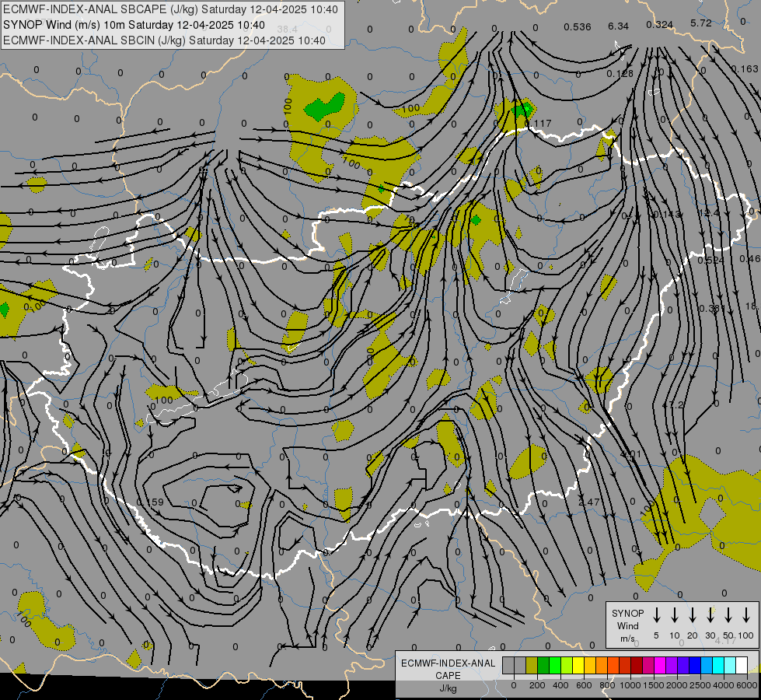
Task: Choose the pure yellow CAPE legend swatch
Action: click(578, 665)
